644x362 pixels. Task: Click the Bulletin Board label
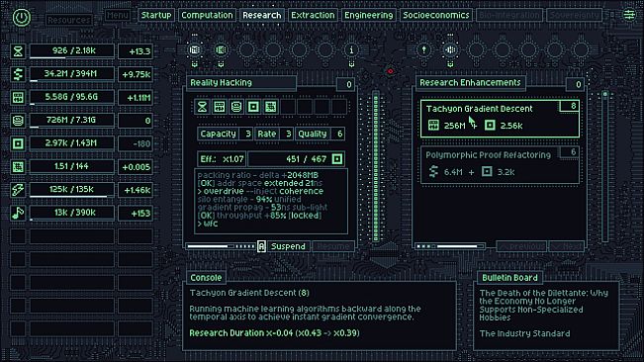pyautogui.click(x=509, y=278)
